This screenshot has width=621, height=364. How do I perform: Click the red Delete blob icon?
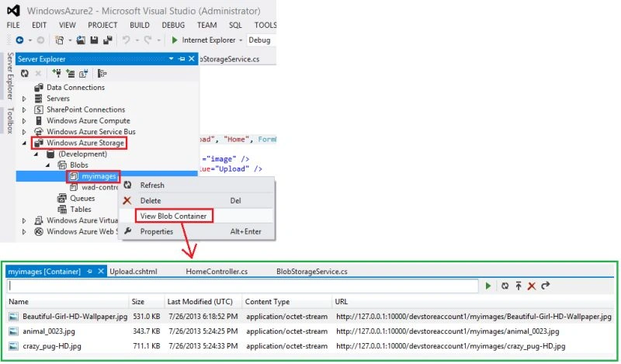click(x=532, y=286)
